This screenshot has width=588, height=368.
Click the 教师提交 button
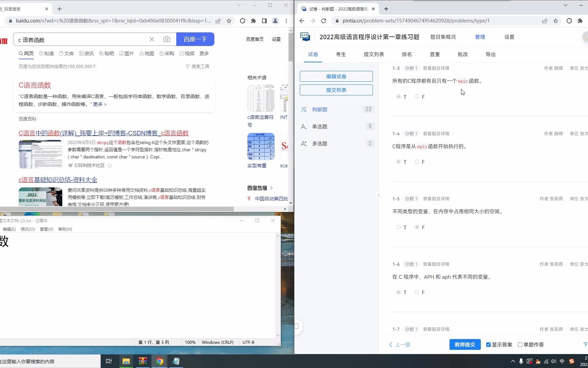click(x=465, y=344)
